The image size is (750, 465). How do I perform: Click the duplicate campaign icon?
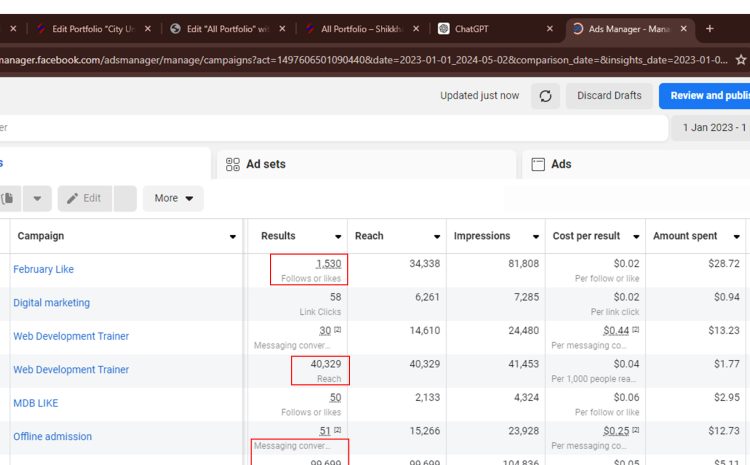point(8,198)
